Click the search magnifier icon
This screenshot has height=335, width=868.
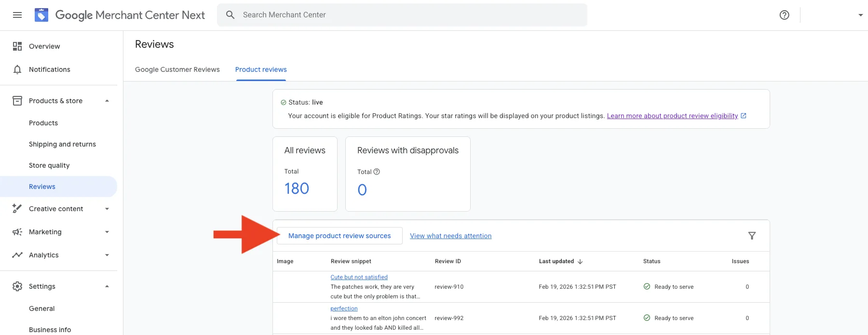point(231,15)
